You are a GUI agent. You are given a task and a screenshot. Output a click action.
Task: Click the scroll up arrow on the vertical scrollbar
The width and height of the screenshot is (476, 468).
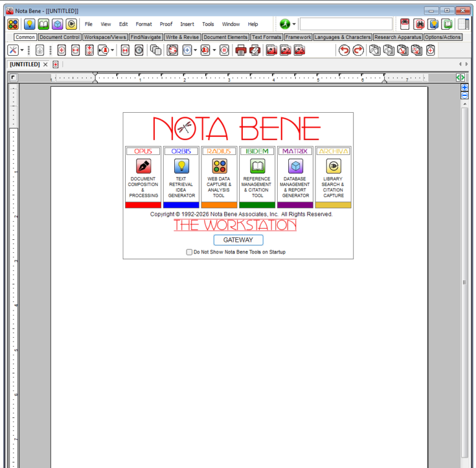coord(464,104)
